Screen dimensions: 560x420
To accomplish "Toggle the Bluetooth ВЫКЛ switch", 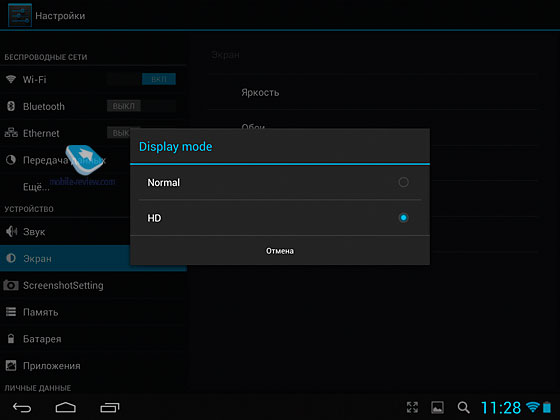I will pyautogui.click(x=141, y=106).
